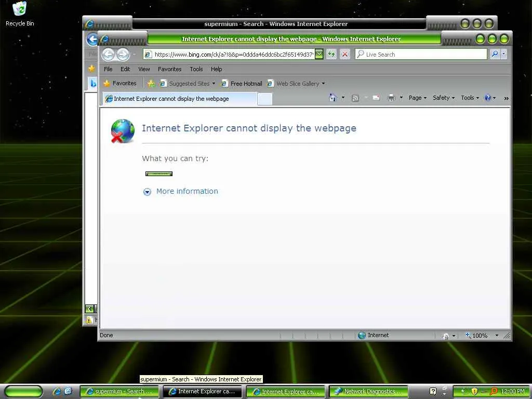This screenshot has height=399, width=532.
Task: Click the Internet zone globe in status bar
Action: click(362, 335)
